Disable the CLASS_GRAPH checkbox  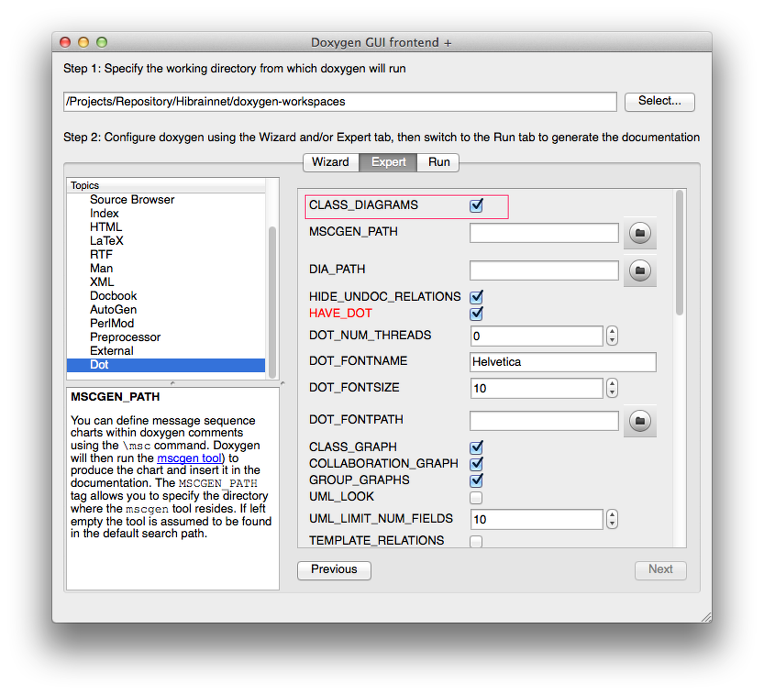pyautogui.click(x=477, y=447)
